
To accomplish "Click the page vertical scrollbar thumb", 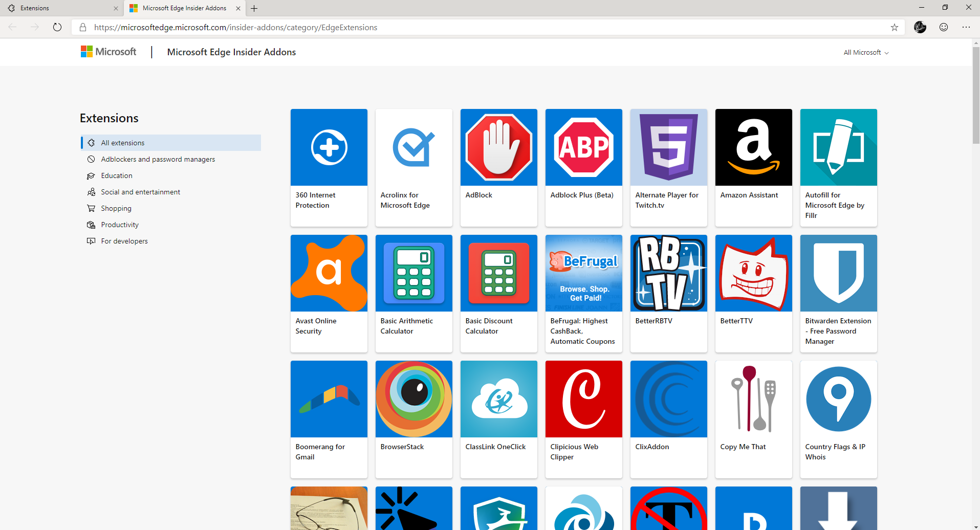I will (976, 95).
